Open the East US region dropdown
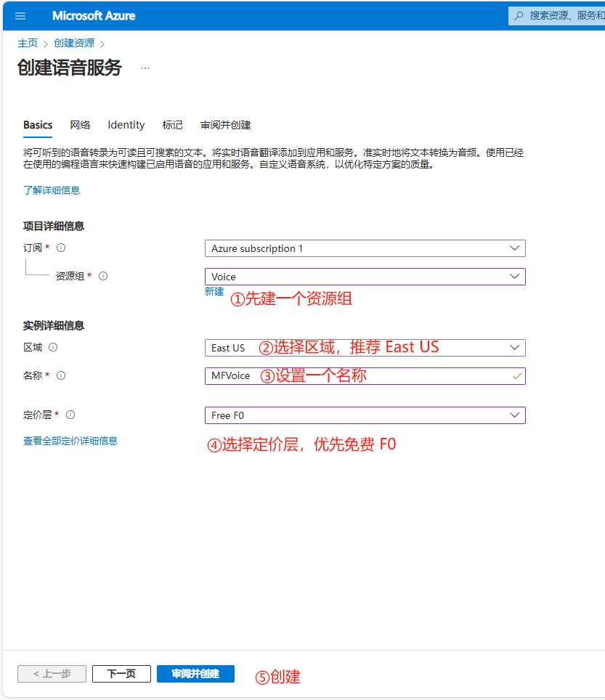Viewport: 605px width, 700px height. (365, 348)
